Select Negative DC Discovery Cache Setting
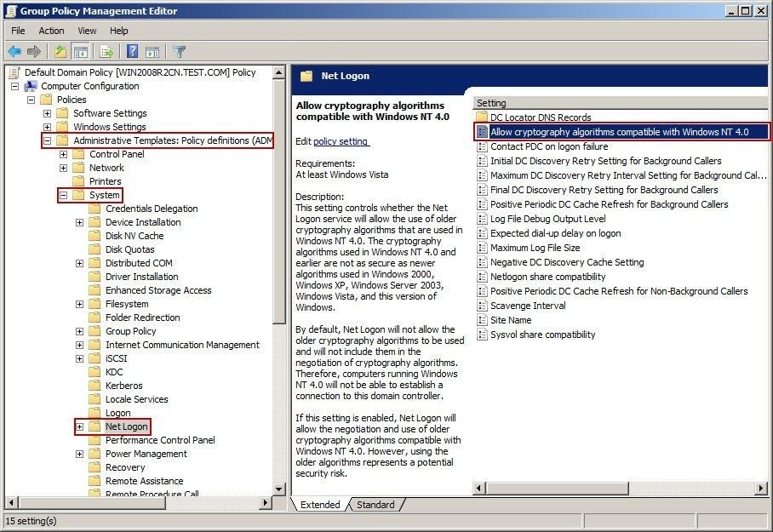Viewport: 773px width, 532px height. [567, 262]
